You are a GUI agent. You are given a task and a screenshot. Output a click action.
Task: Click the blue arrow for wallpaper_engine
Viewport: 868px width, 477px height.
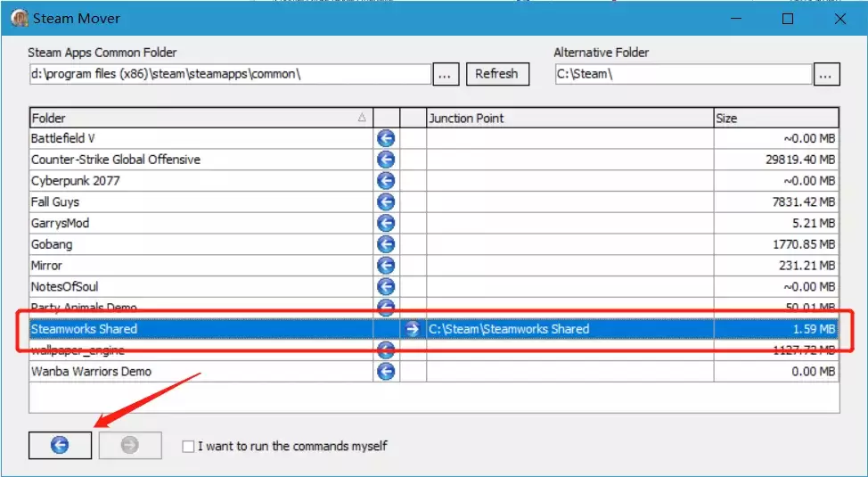pyautogui.click(x=386, y=349)
